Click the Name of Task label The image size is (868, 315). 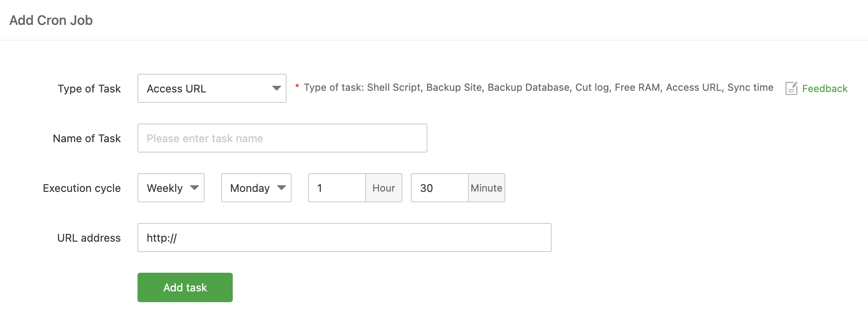tap(87, 138)
